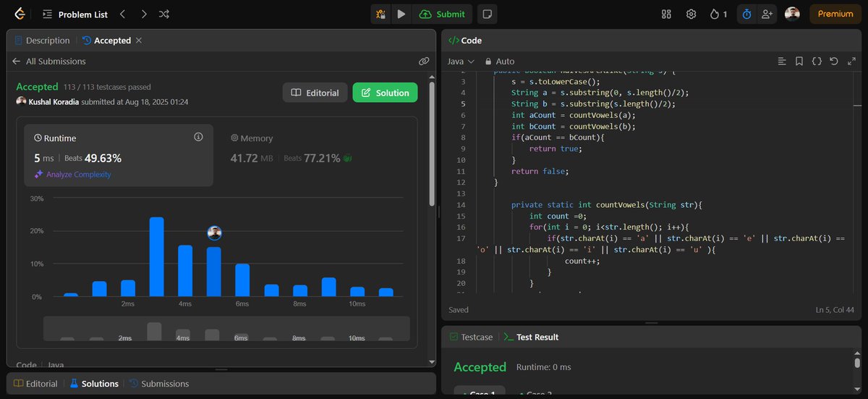The image size is (868, 399).
Task: Click the 49.63% runtime beats value
Action: 103,158
